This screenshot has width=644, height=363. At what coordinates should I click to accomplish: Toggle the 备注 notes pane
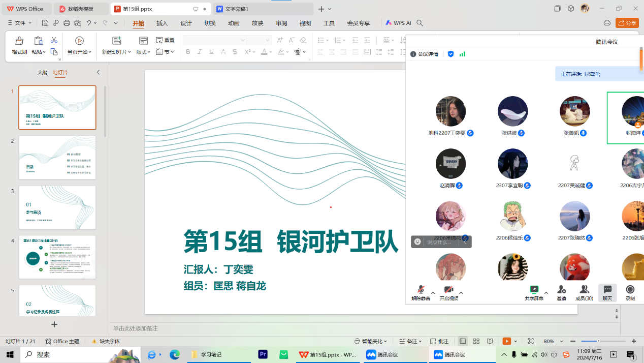[x=409, y=341]
